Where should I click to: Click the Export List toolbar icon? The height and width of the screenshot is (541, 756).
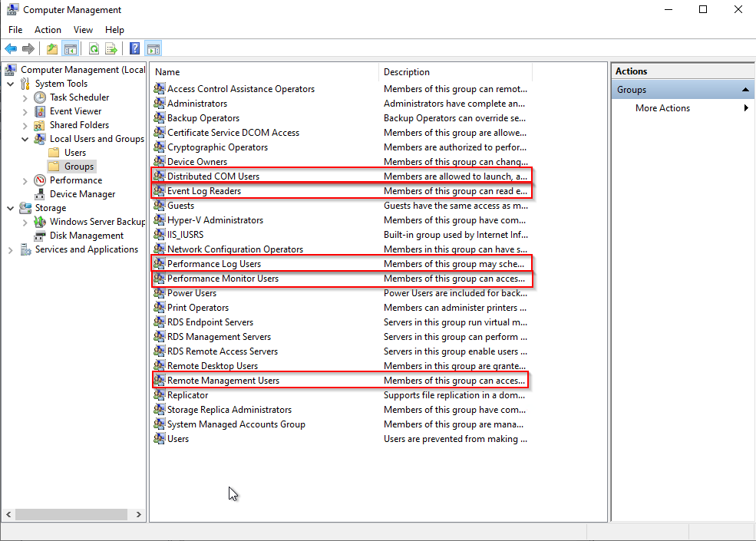111,49
